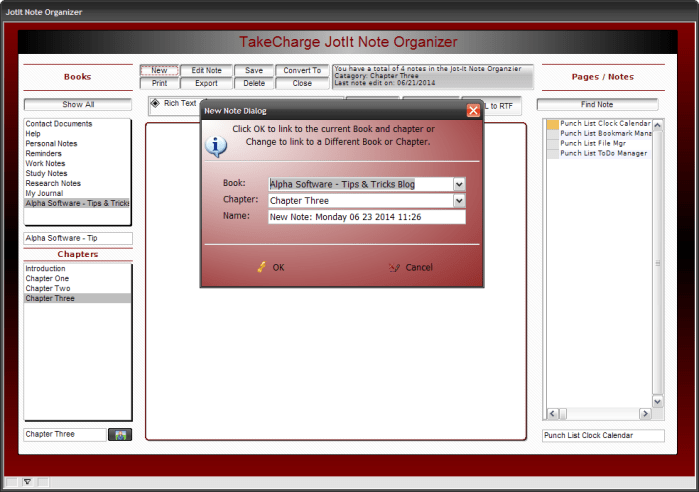Click the Export button
The height and width of the screenshot is (492, 699).
(206, 83)
